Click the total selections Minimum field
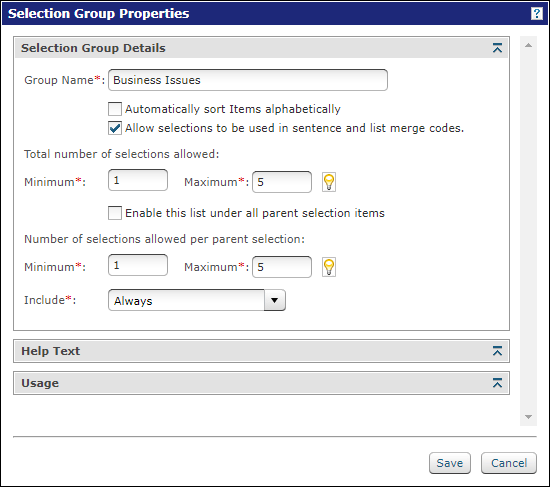Viewport: 550px width, 487px height. tap(138, 180)
